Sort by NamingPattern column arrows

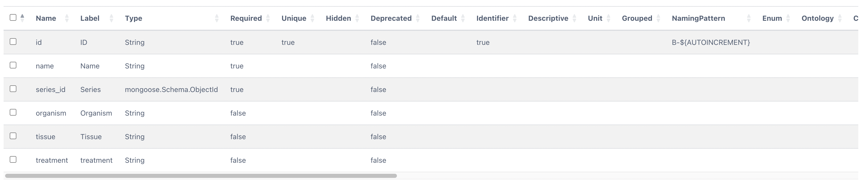[x=749, y=18]
